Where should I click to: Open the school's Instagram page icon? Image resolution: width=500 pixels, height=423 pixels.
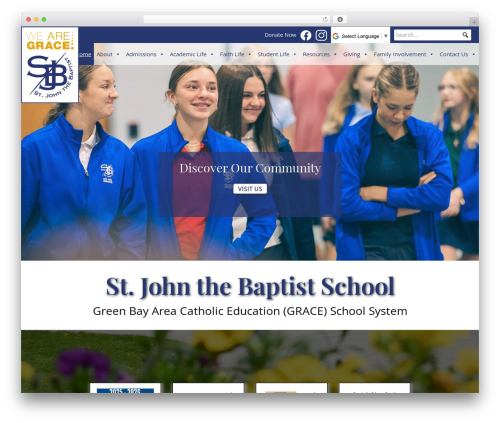321,35
